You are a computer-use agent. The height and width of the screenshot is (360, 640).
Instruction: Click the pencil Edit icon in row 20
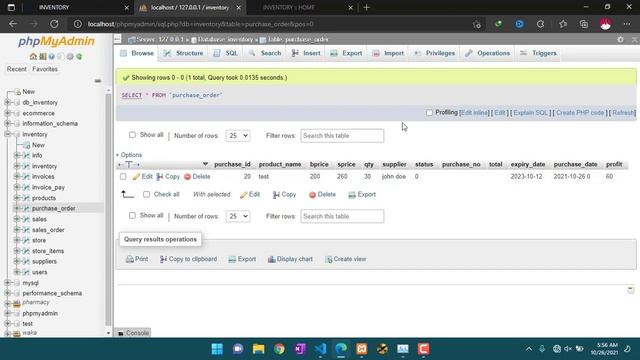[x=136, y=176]
